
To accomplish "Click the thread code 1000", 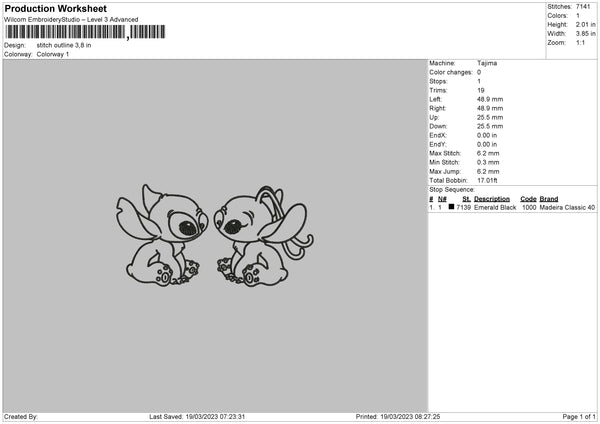I will [x=529, y=207].
